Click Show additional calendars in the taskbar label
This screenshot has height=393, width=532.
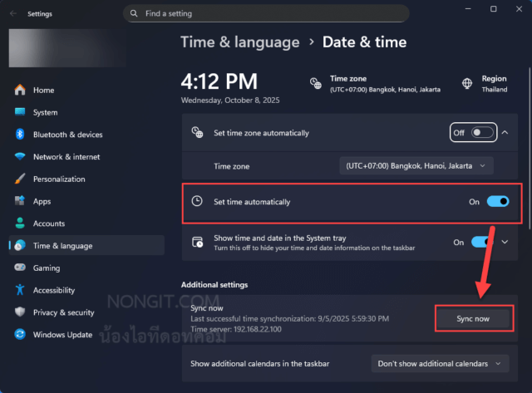(260, 363)
